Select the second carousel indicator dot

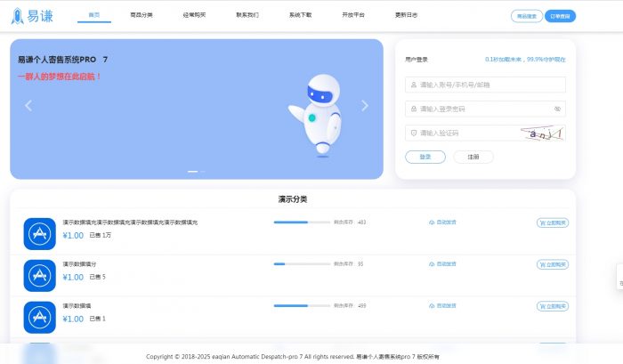tap(203, 171)
